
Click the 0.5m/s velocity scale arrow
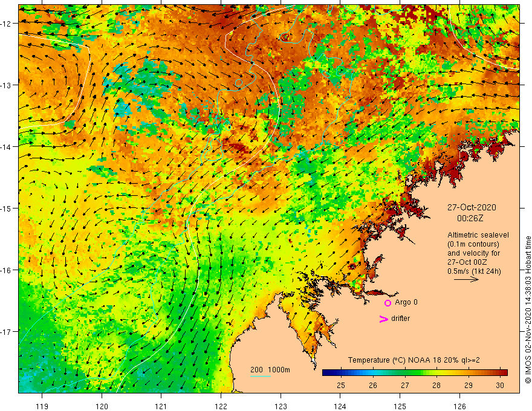(467, 279)
